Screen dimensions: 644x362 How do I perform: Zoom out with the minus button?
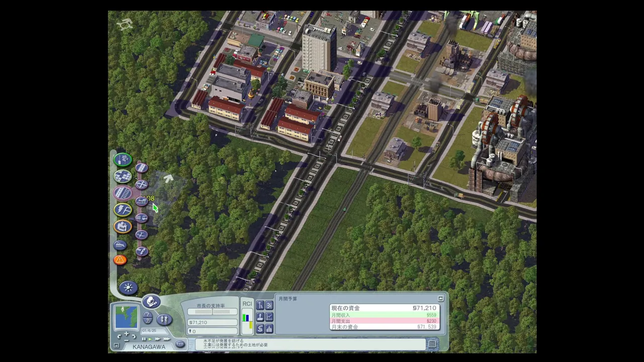click(x=126, y=339)
